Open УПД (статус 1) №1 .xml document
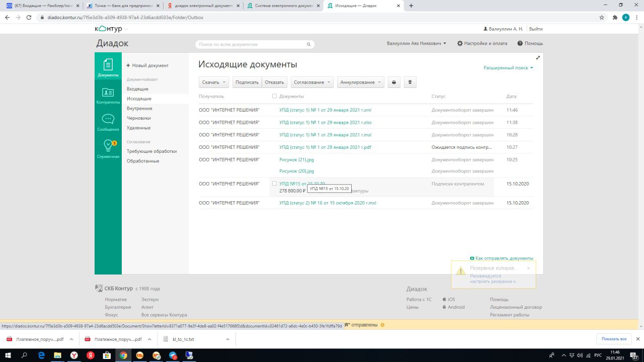644x362 pixels. [x=325, y=110]
